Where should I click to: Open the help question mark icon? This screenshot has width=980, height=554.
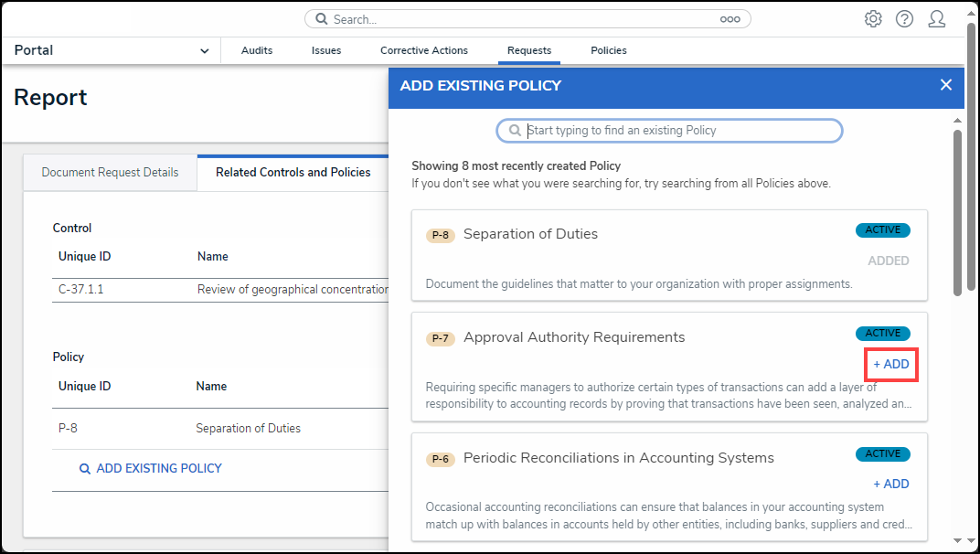coord(904,19)
